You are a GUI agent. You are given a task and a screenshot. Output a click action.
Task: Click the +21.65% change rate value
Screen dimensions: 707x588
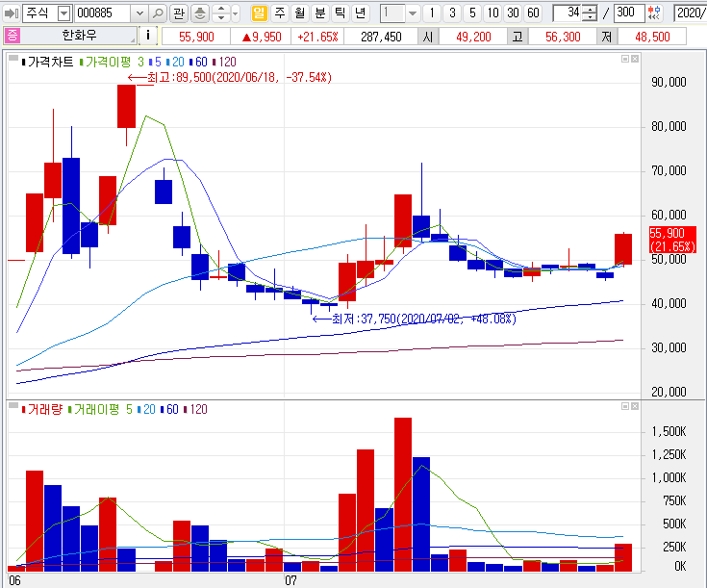coord(317,37)
